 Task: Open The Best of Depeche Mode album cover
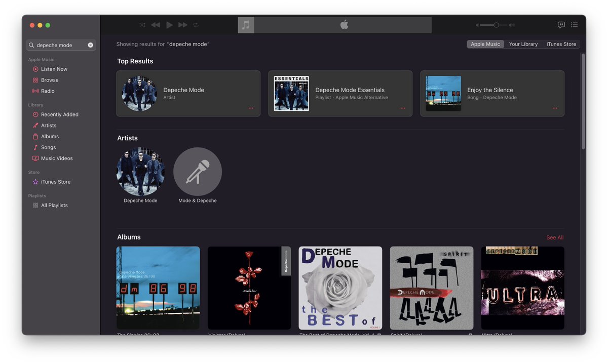[340, 288]
